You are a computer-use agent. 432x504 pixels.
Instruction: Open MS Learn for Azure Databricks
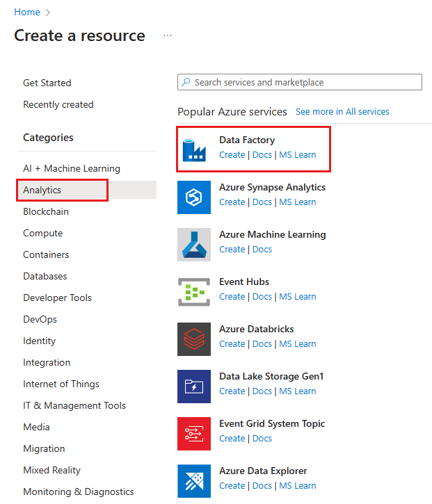click(297, 343)
